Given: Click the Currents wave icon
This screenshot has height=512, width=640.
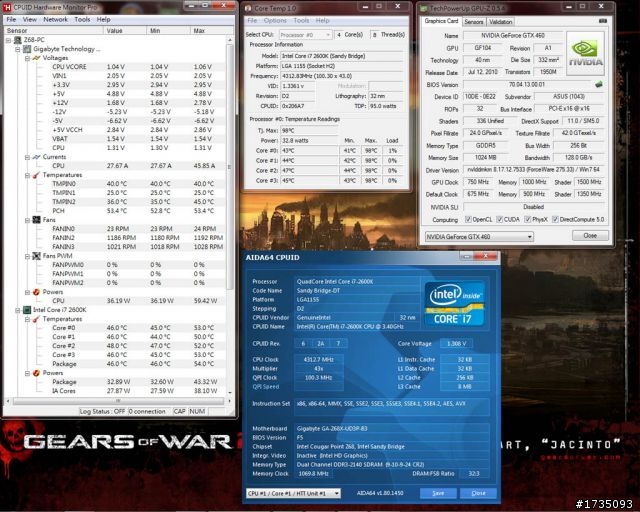Looking at the screenshot, I should pyautogui.click(x=36, y=157).
